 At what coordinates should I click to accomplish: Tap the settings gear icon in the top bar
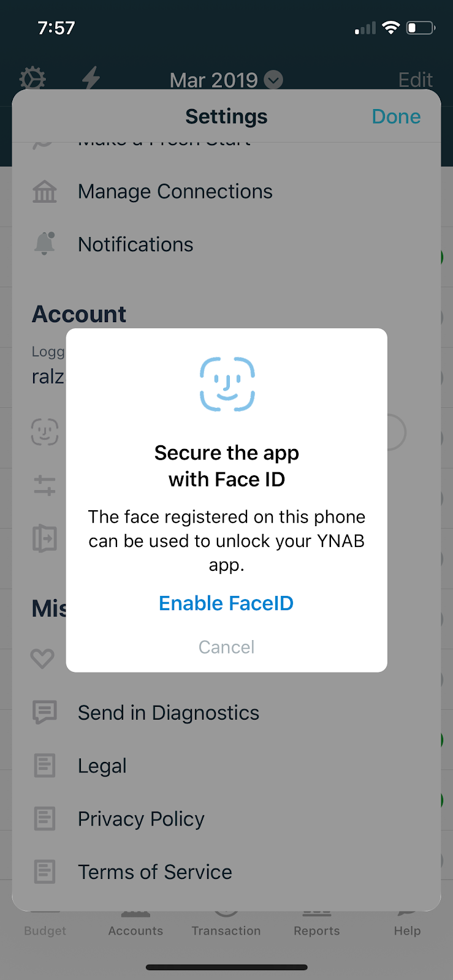[32, 79]
